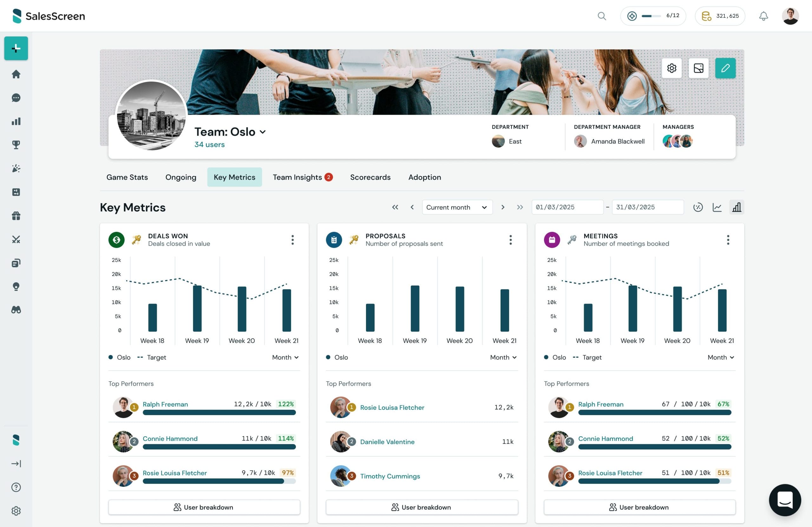Select the binoculars icon at sidebar bottom
The image size is (812, 527).
click(16, 310)
